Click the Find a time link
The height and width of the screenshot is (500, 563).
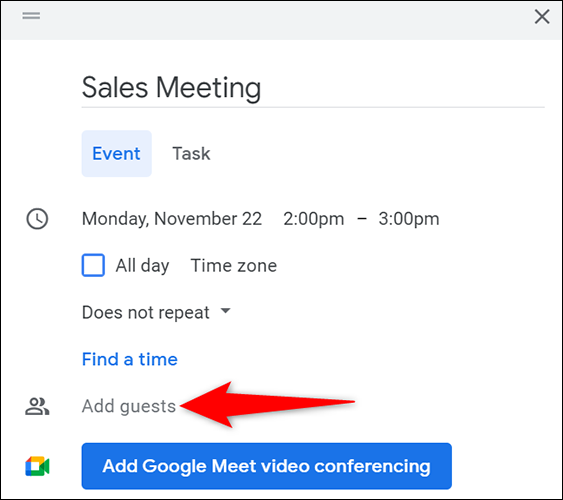[130, 359]
